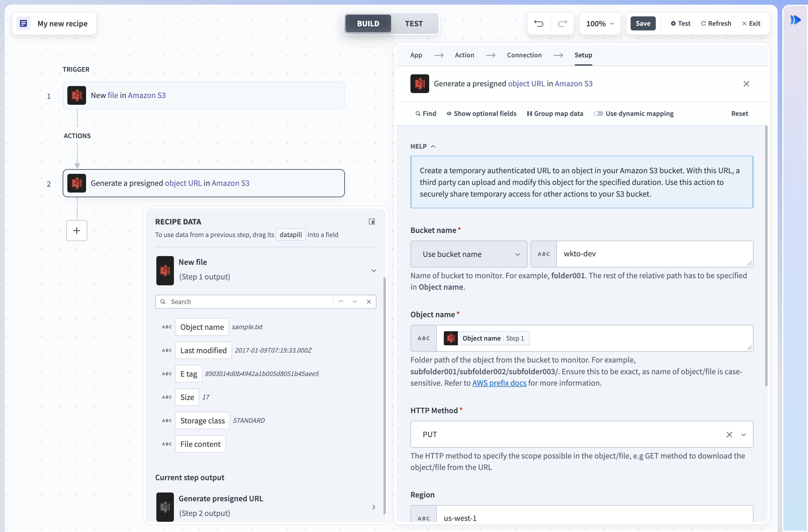Screen dimensions: 808x532
Task: Select the New file in Amazon S3 trigger step
Action: click(x=204, y=95)
